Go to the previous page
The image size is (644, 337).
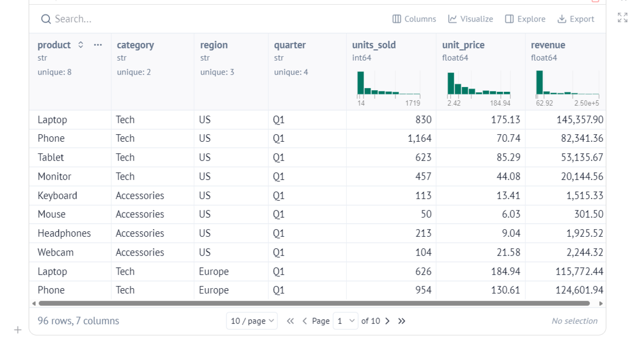tap(305, 321)
